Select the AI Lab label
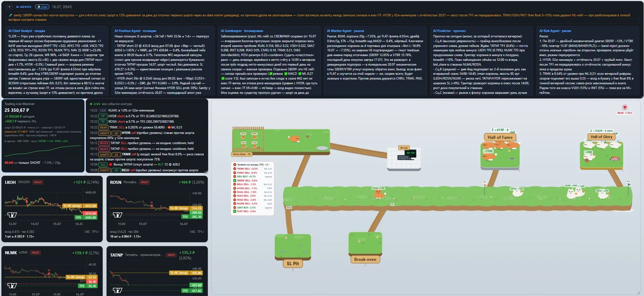The image size is (644, 296). coord(404,148)
